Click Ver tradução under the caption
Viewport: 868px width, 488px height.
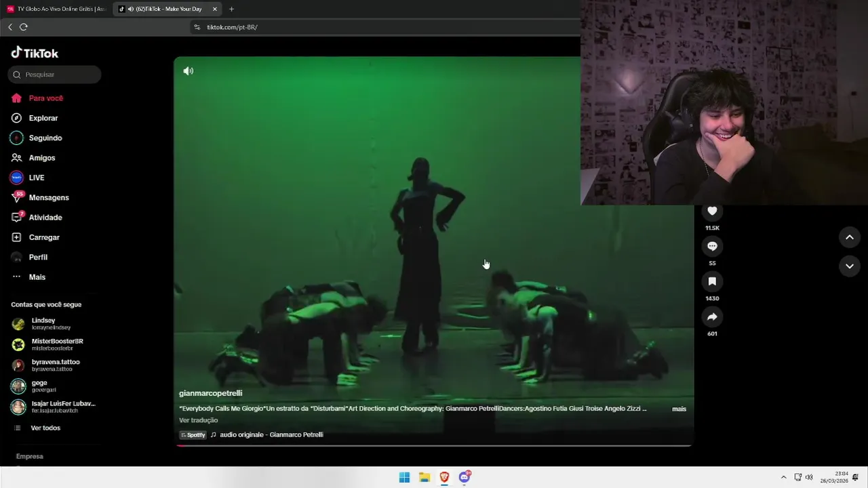(198, 420)
